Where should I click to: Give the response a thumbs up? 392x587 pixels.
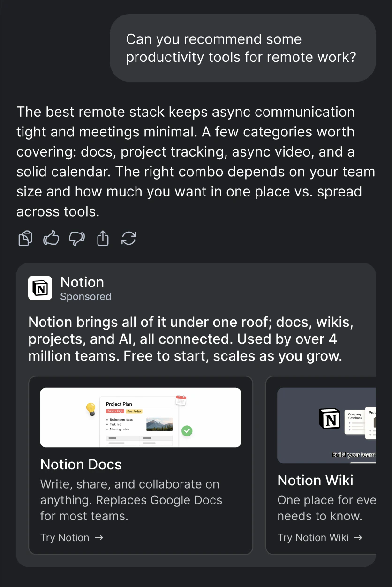51,239
